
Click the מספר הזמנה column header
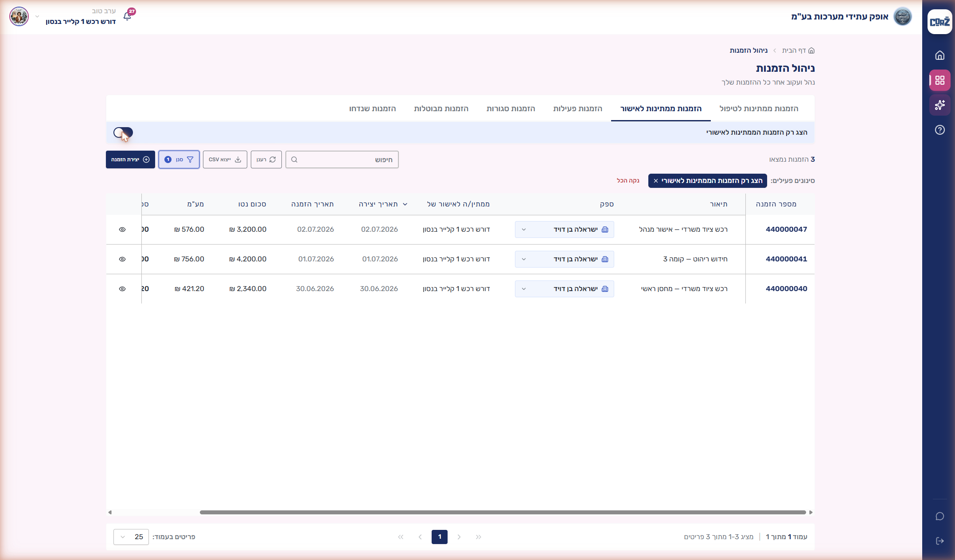(776, 204)
